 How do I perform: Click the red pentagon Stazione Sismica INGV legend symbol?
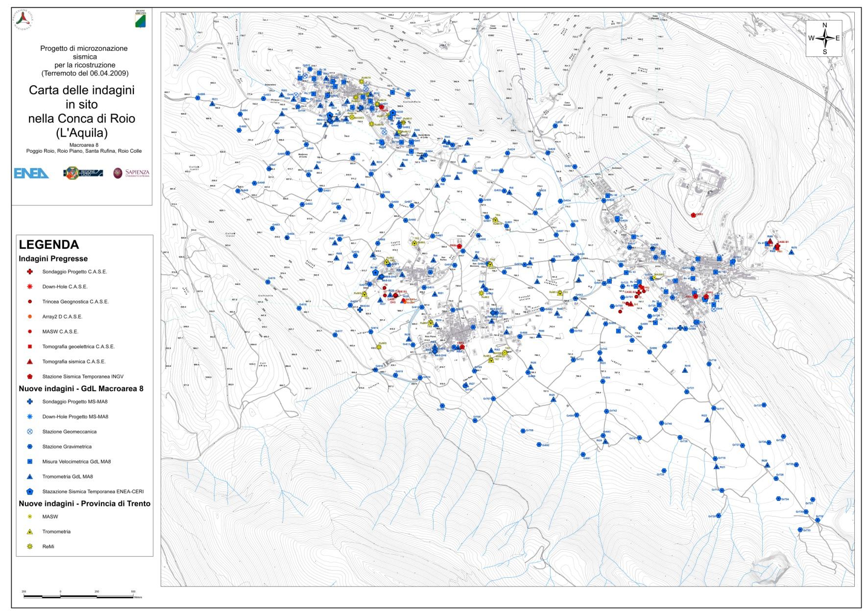coord(30,377)
